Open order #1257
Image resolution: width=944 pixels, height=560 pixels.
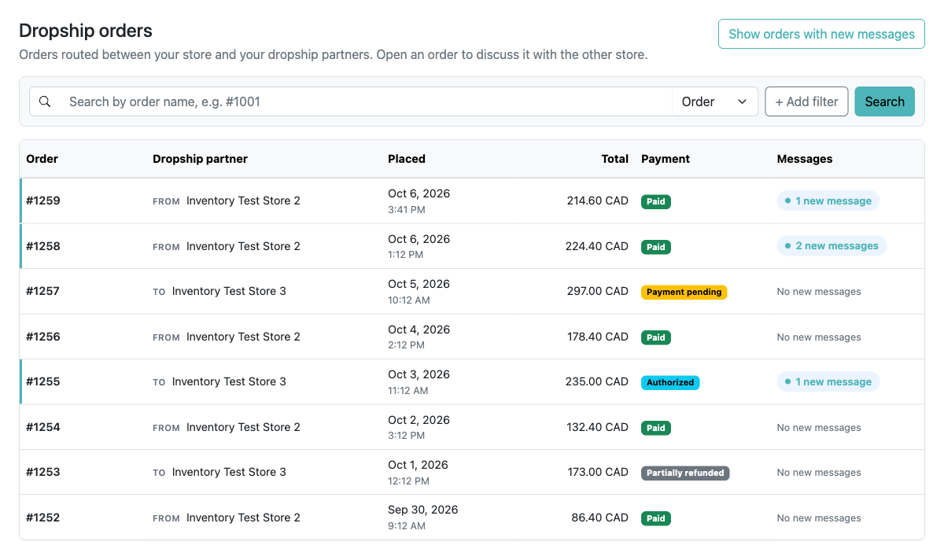tap(43, 291)
